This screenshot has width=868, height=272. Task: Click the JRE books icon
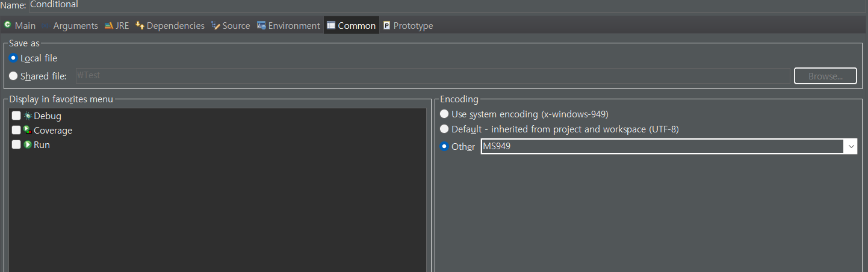[108, 26]
